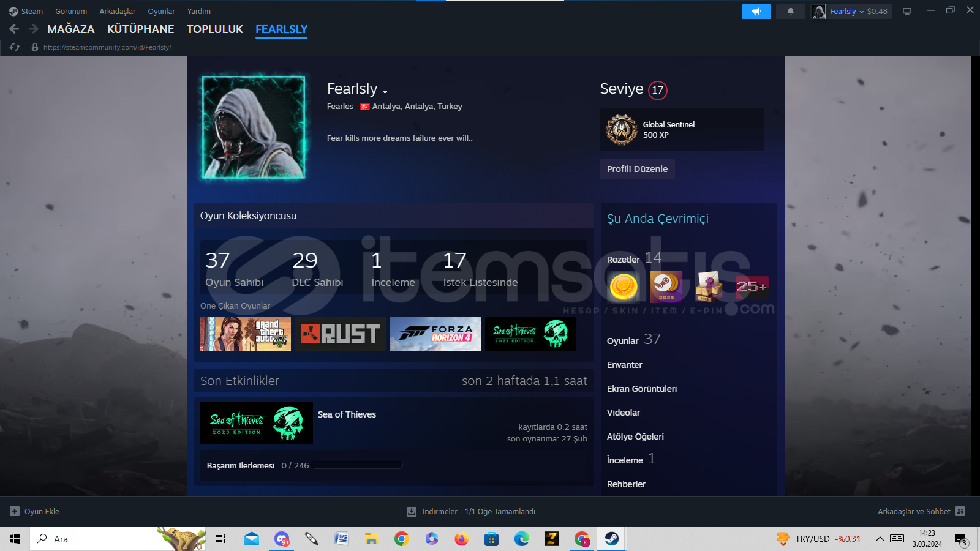Open the Steam menu

coord(32,12)
